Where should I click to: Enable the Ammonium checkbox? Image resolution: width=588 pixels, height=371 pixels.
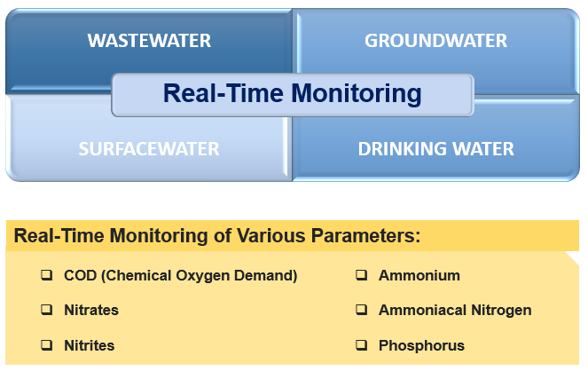362,275
